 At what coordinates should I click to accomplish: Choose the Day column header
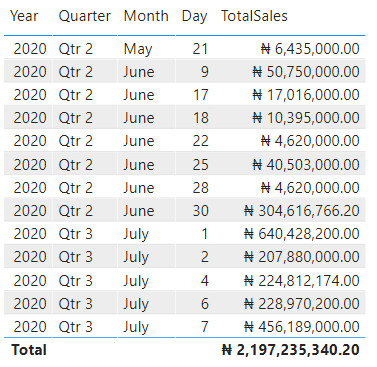[194, 16]
